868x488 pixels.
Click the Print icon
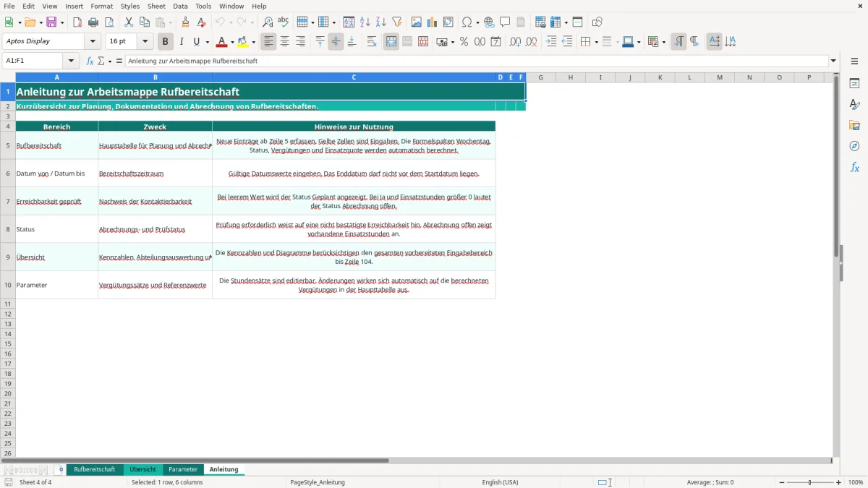coord(93,22)
